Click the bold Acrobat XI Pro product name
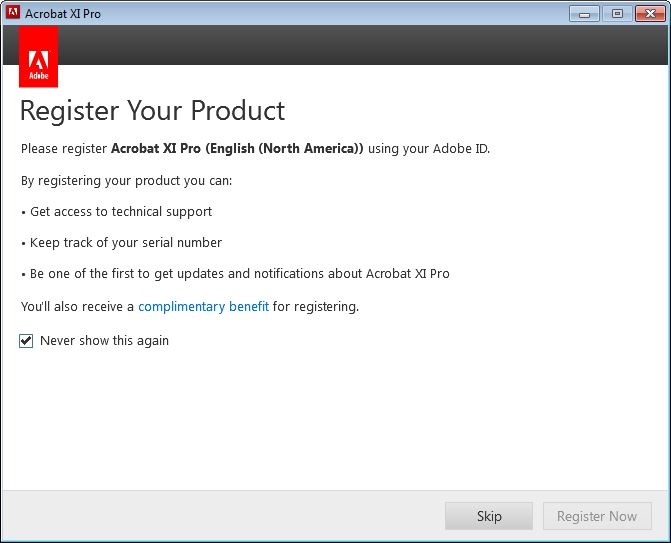The height and width of the screenshot is (543, 671). point(237,148)
